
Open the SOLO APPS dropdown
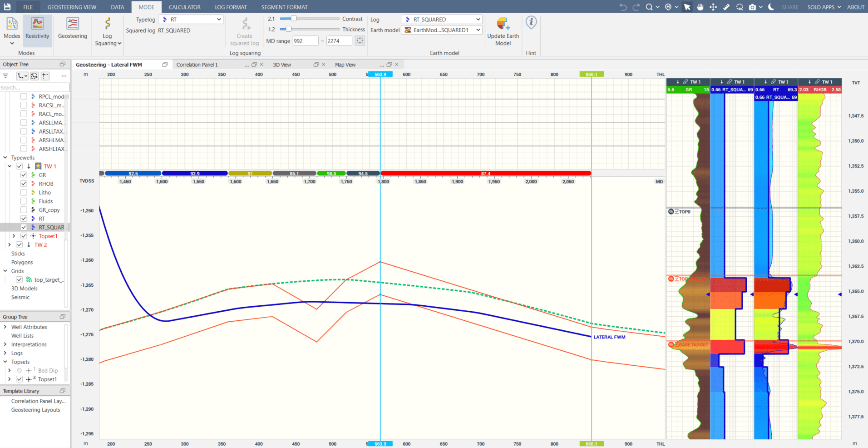(x=824, y=7)
